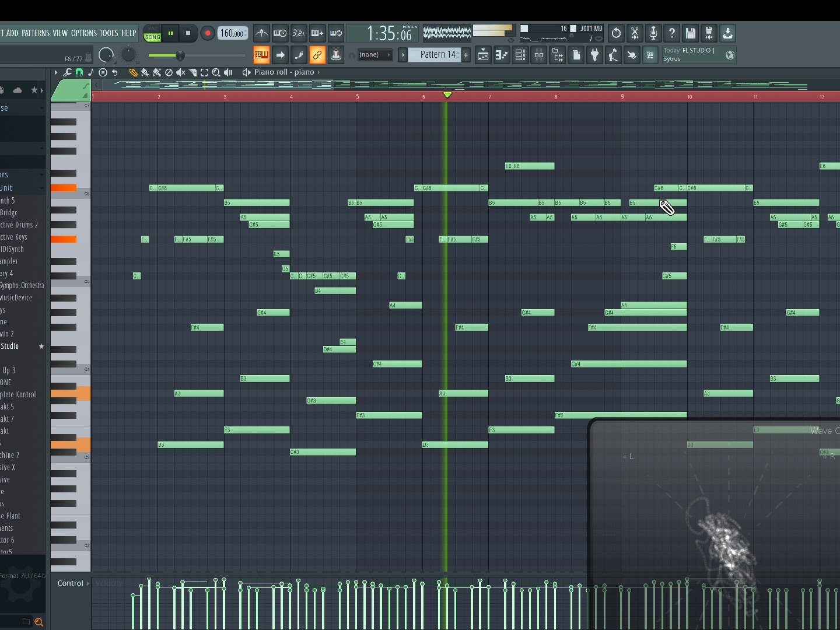Select the Slice tool in piano roll

pyautogui.click(x=192, y=72)
